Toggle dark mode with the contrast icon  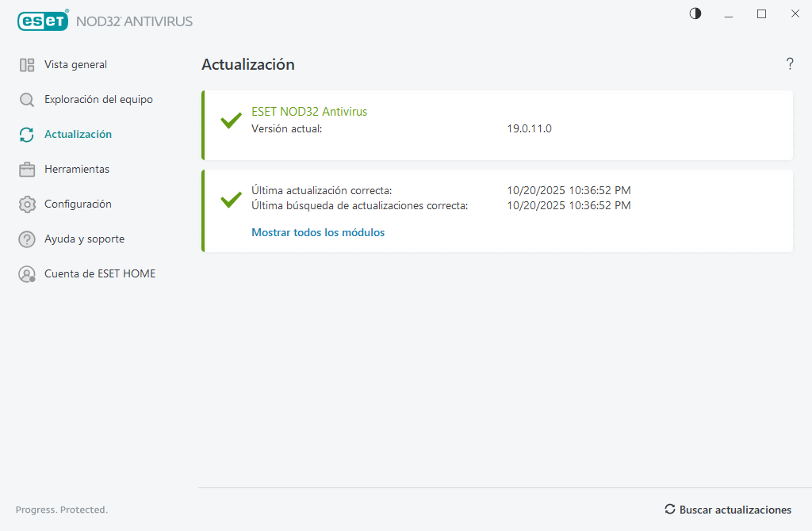(x=695, y=13)
